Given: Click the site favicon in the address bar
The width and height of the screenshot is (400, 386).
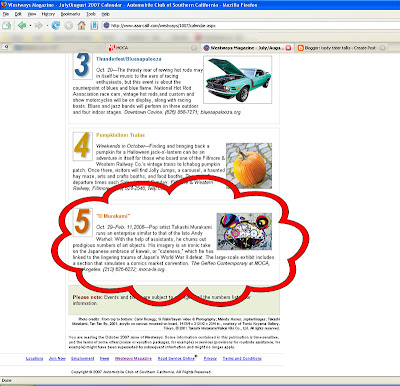Looking at the screenshot, I should tap(106, 25).
